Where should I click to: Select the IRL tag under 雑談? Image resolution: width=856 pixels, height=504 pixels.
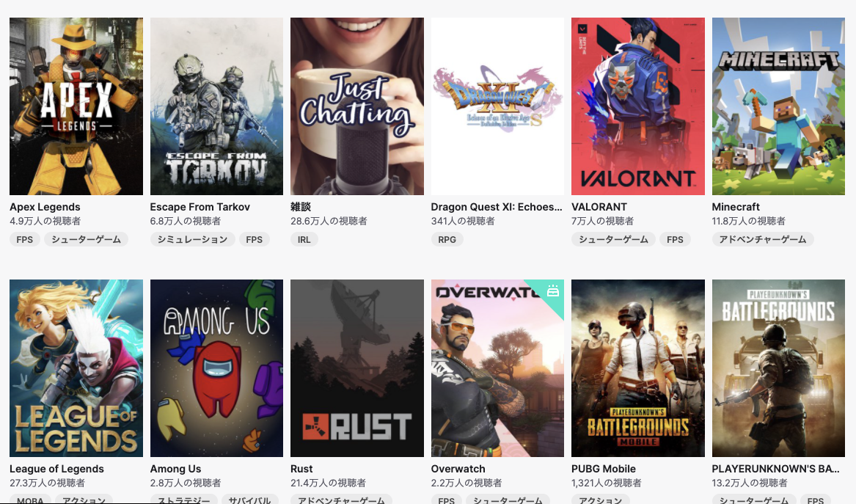point(304,239)
